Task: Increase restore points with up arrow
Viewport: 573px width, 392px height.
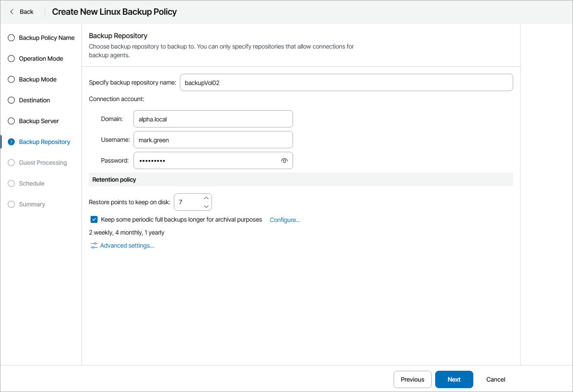Action: pyautogui.click(x=206, y=198)
